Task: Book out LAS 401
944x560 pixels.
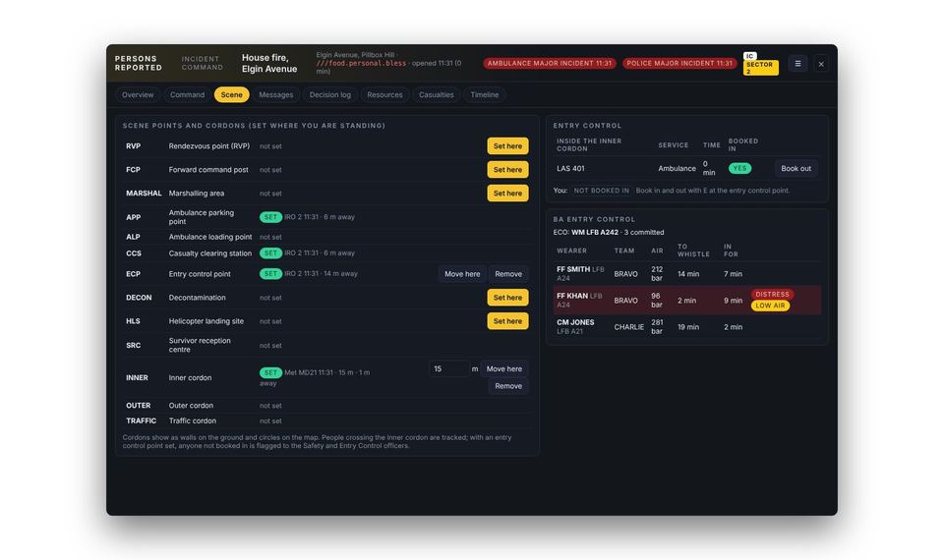Action: click(796, 168)
